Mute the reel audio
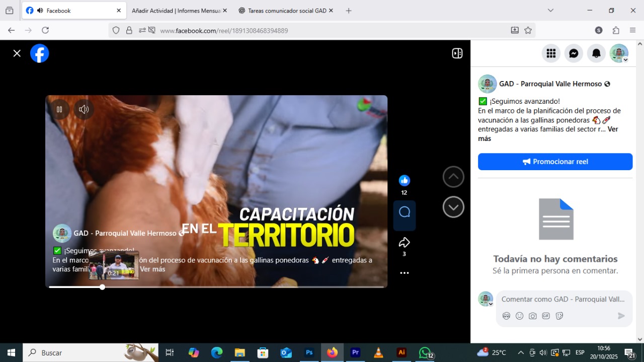 [84, 109]
